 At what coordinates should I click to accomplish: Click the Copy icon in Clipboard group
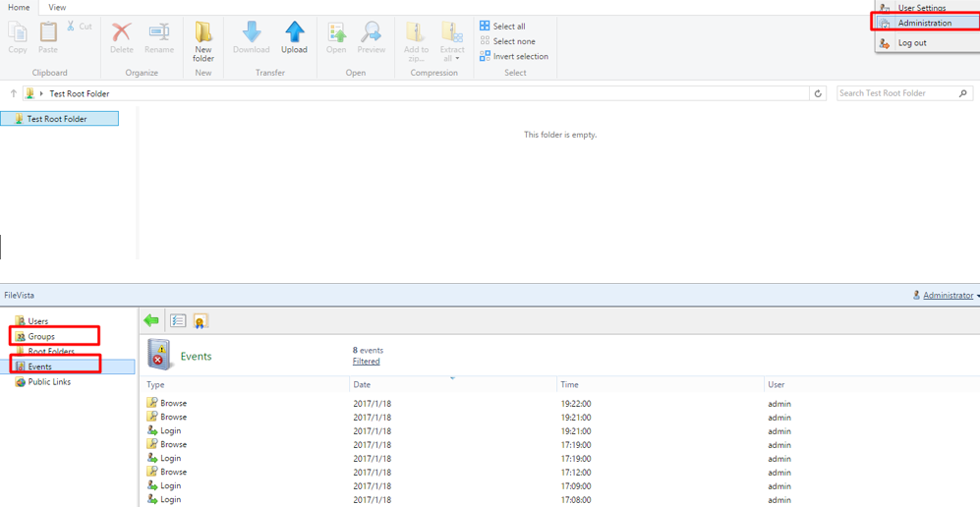click(18, 31)
